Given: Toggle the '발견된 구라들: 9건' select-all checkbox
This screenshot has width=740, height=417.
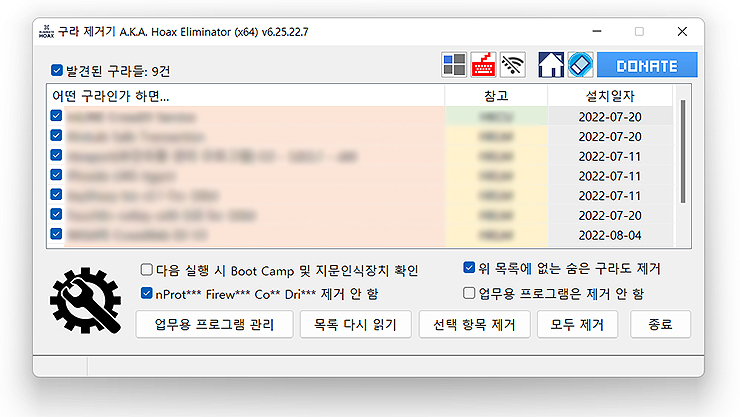Looking at the screenshot, I should (57, 71).
